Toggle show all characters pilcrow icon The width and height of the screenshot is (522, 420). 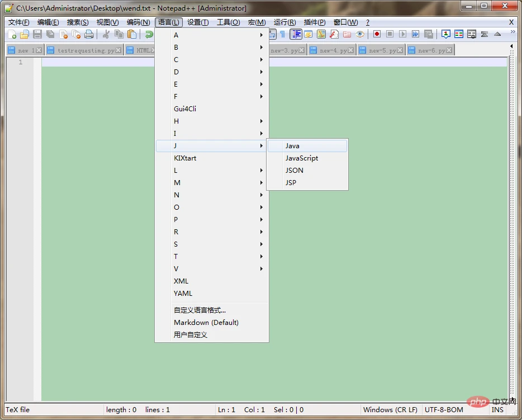283,35
